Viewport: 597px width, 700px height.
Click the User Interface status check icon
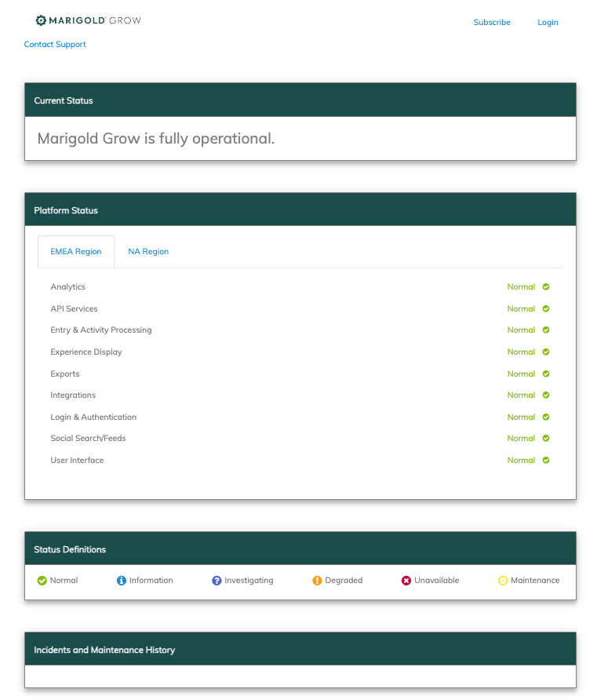(546, 461)
